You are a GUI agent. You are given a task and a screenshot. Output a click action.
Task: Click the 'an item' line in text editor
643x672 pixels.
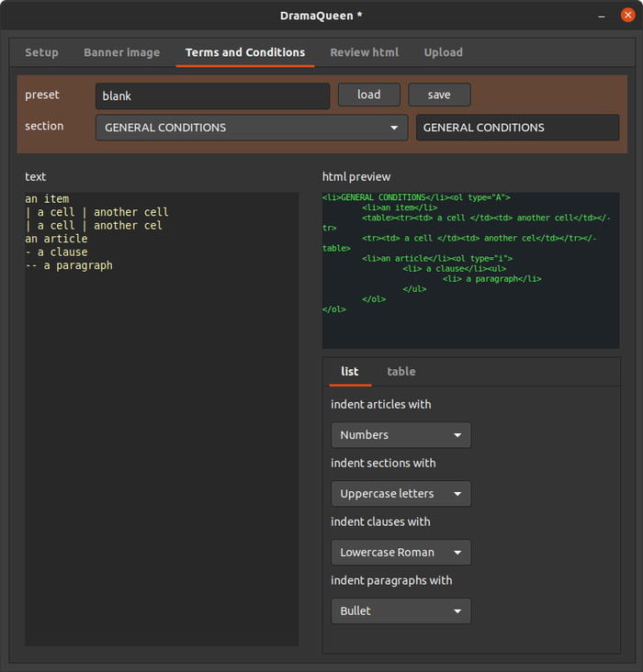[47, 199]
